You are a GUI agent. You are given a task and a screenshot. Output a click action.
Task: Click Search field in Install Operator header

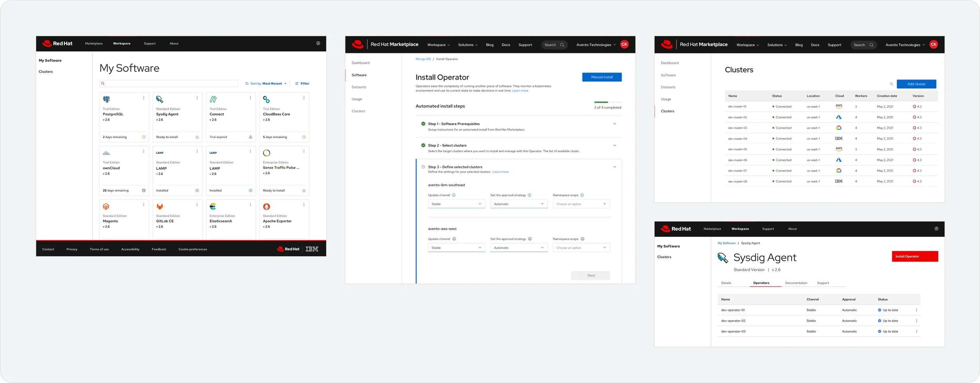554,45
